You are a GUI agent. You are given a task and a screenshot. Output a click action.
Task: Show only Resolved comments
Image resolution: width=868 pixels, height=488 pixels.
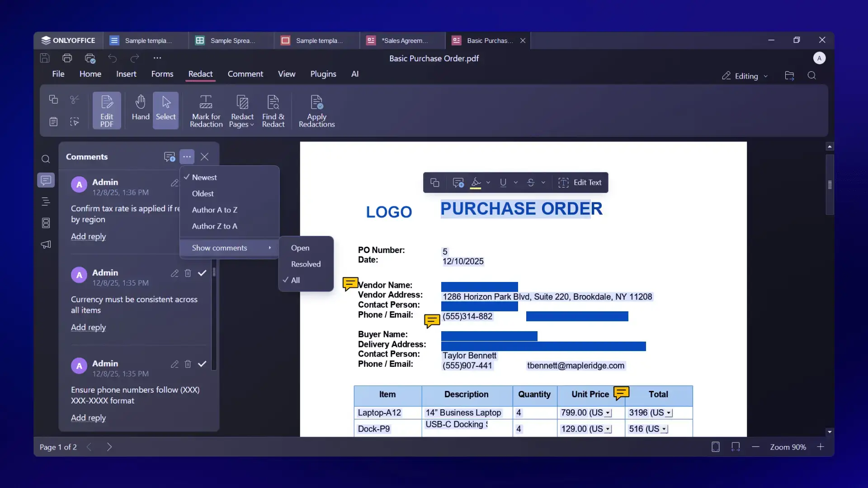tap(306, 264)
